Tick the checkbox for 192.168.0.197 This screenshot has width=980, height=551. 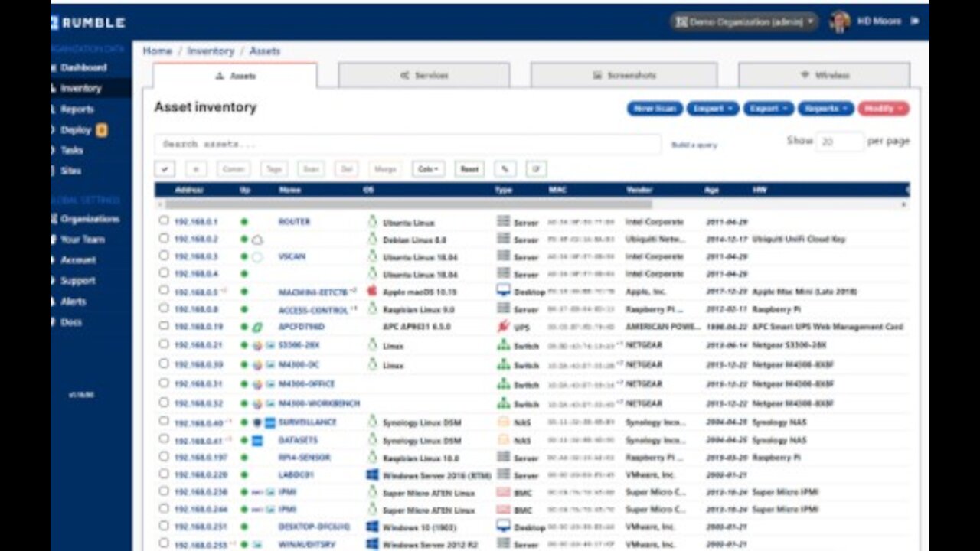pyautogui.click(x=164, y=456)
